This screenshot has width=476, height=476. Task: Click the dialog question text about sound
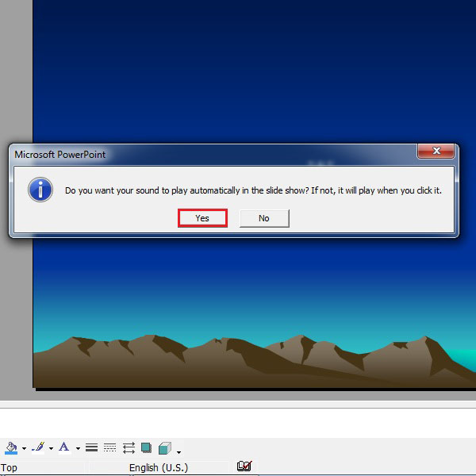pyautogui.click(x=254, y=190)
